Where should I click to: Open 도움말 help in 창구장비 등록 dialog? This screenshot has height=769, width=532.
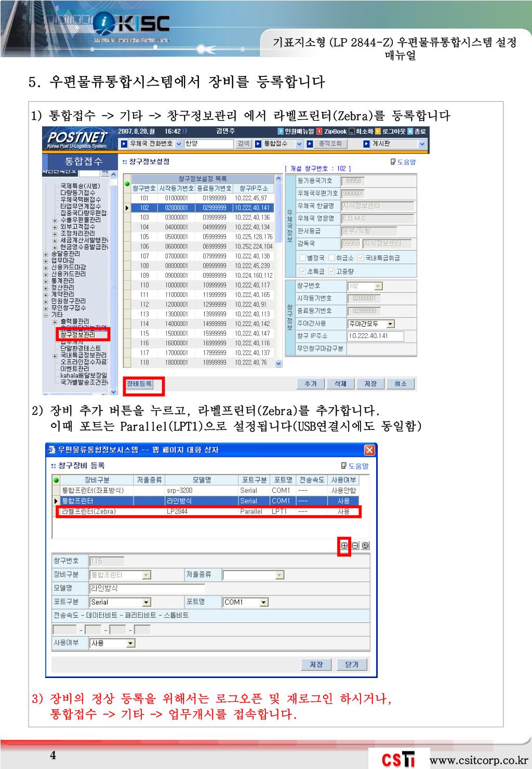[x=355, y=466]
